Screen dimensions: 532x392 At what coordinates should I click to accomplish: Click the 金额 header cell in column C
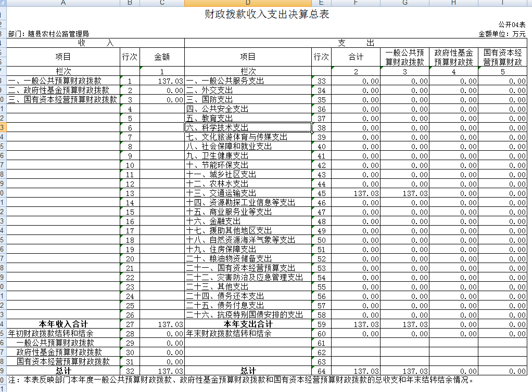[162, 57]
